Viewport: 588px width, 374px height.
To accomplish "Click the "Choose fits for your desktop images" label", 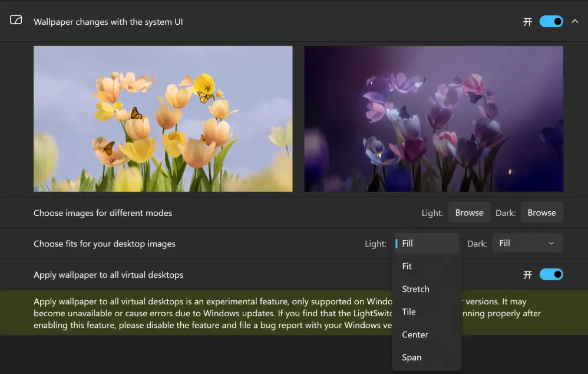I will (x=104, y=244).
